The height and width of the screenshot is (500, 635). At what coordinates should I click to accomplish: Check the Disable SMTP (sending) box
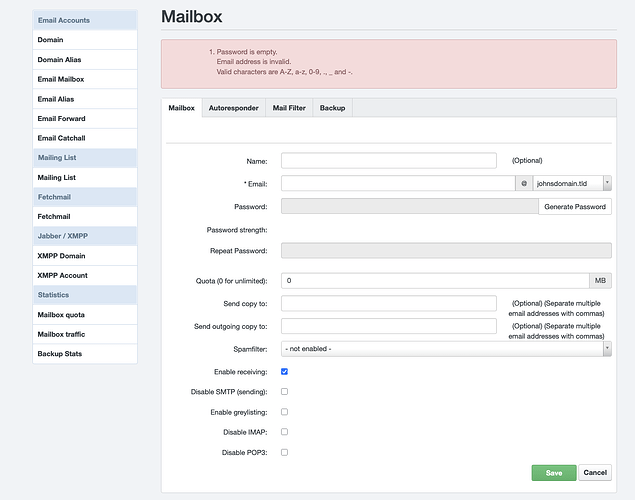pyautogui.click(x=284, y=391)
